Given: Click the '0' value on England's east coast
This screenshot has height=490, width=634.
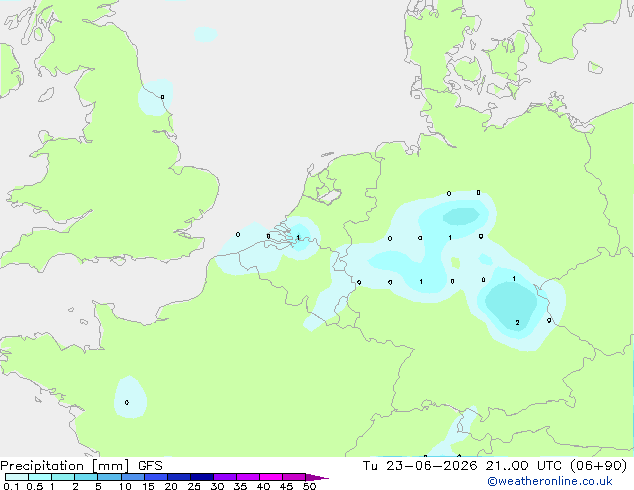Looking at the screenshot, I should pos(162,97).
